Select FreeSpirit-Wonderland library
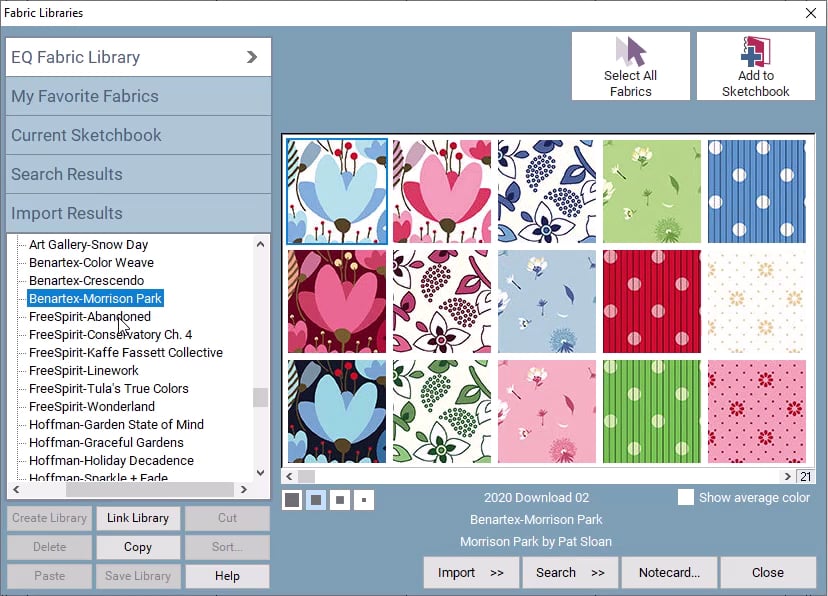This screenshot has width=828, height=596. (x=92, y=406)
